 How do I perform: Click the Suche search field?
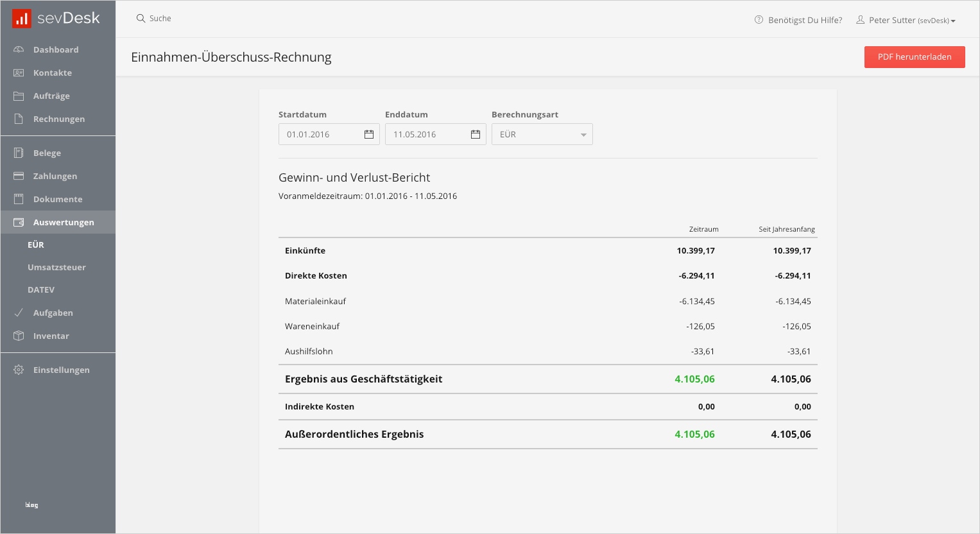160,19
